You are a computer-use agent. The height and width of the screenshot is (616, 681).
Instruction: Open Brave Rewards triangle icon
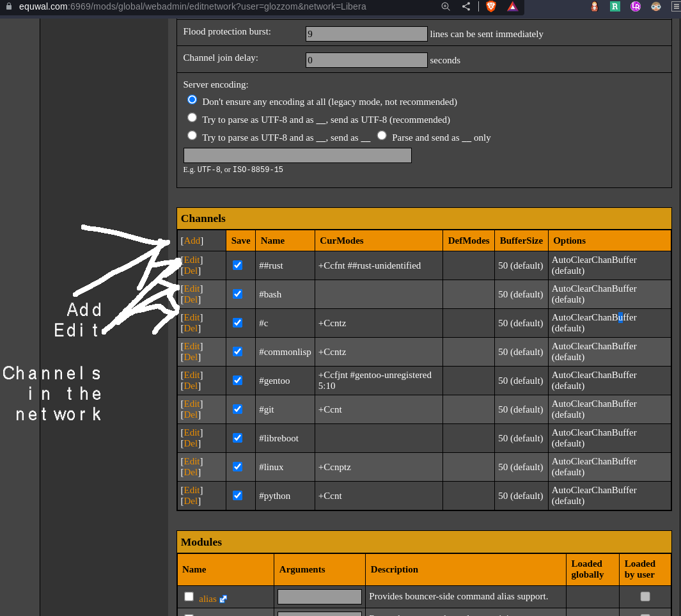point(512,6)
